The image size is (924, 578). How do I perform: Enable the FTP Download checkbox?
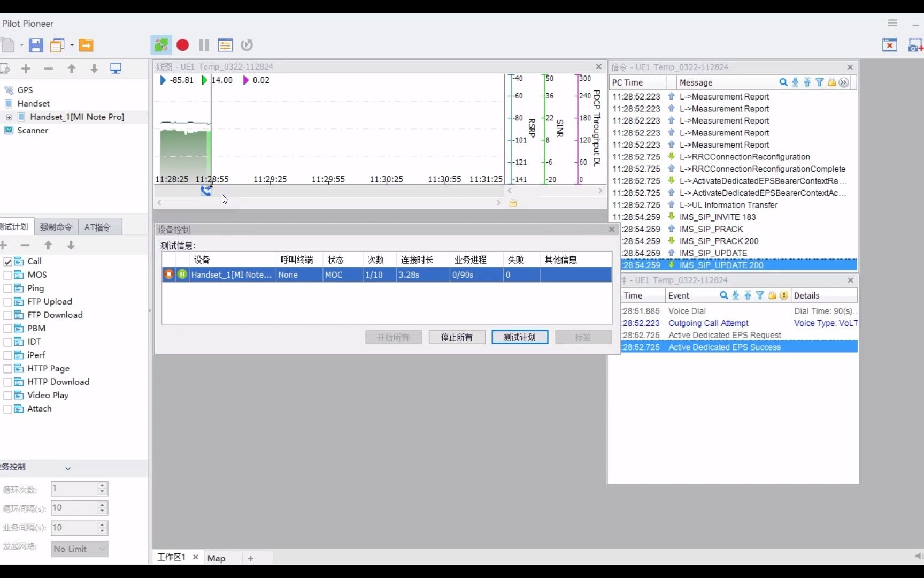click(x=7, y=315)
